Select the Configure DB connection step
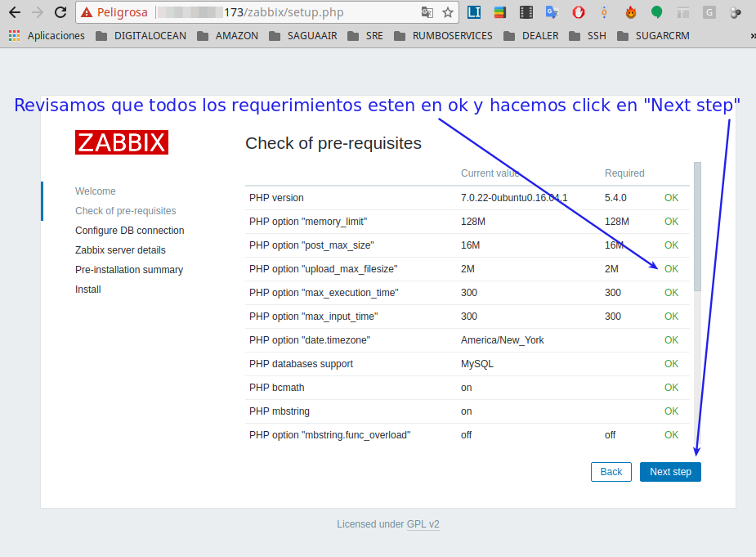 130,230
